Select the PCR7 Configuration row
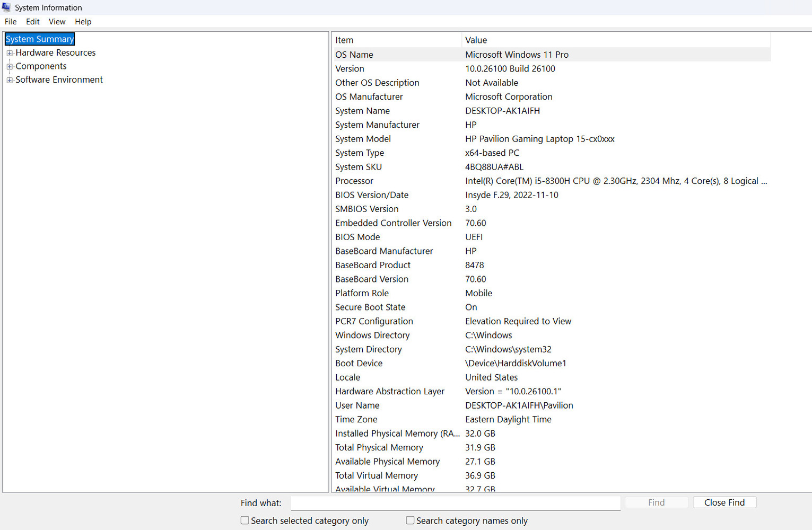Viewport: 812px width, 530px height. pyautogui.click(x=552, y=321)
